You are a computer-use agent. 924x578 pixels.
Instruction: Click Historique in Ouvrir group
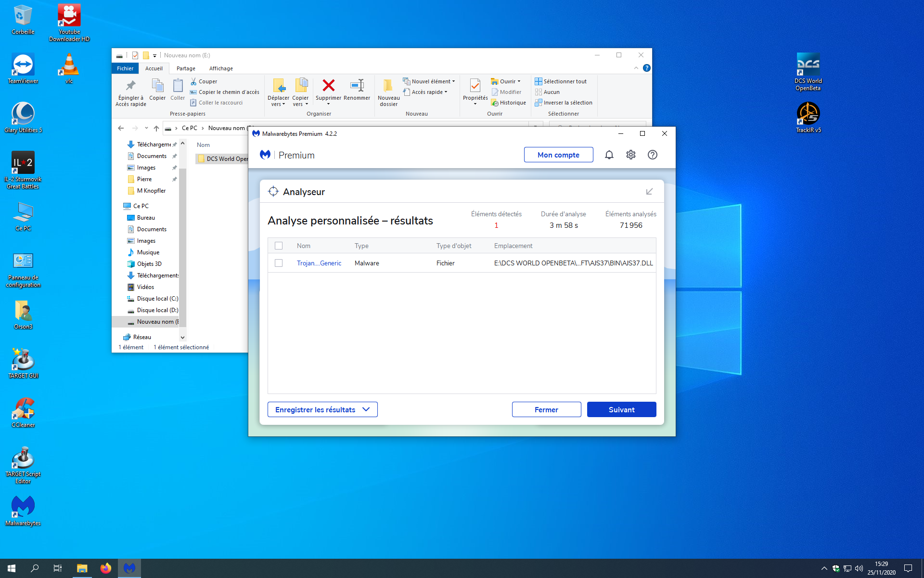pos(509,103)
